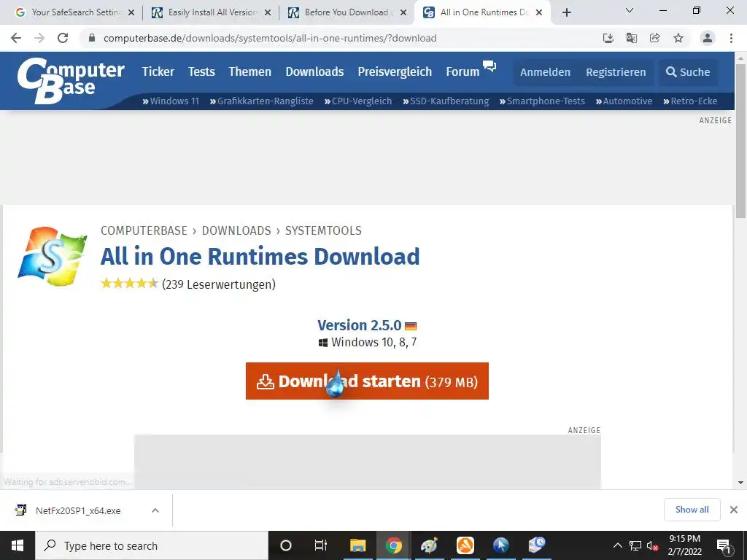Click the muted volume tray icon
This screenshot has width=747, height=560.
click(653, 545)
